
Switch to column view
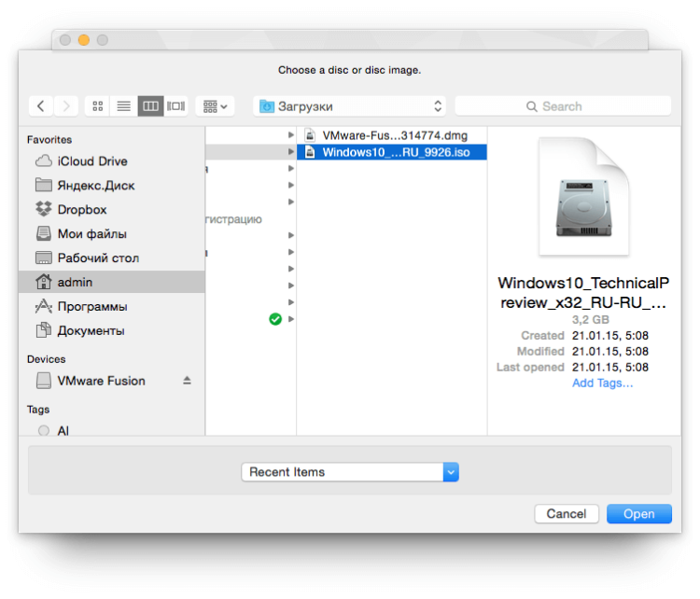(150, 106)
